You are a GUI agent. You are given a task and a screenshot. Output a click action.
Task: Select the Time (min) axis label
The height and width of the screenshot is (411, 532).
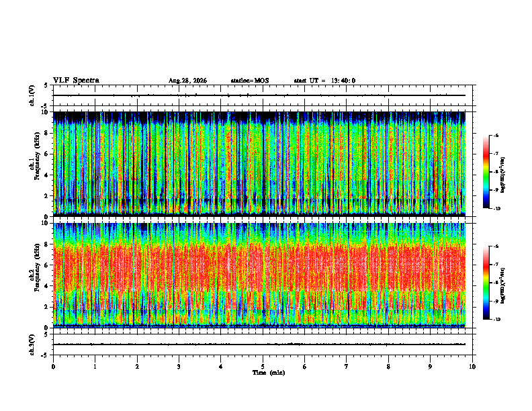pos(269,373)
